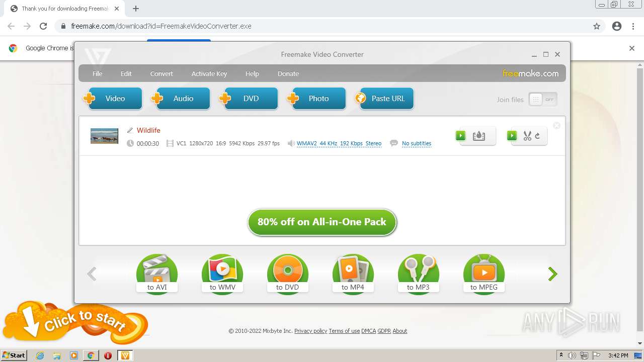
Task: Open the No subtitles dropdown
Action: pos(417,143)
